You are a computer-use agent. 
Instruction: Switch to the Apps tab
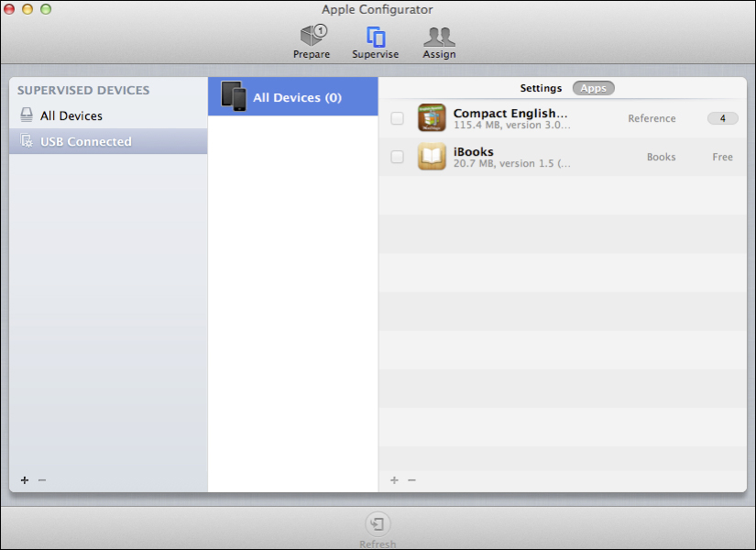[593, 88]
